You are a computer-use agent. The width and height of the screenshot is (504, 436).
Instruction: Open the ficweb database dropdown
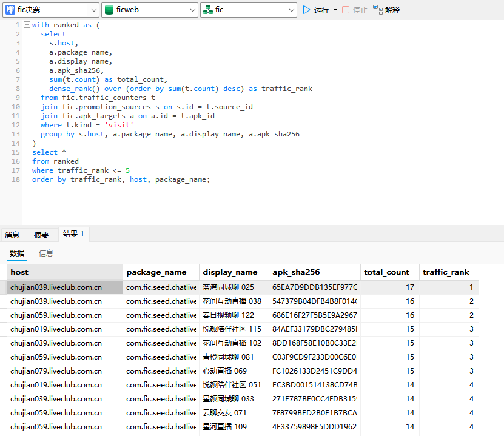point(149,10)
